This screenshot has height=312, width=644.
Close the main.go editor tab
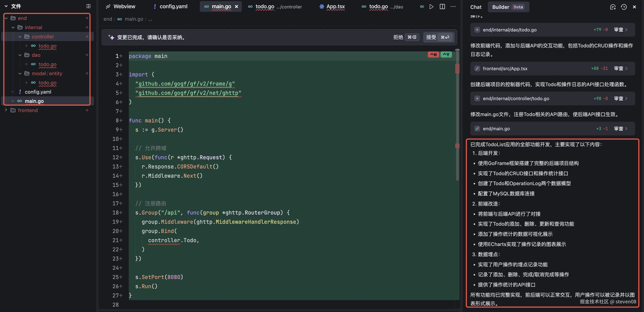[237, 7]
